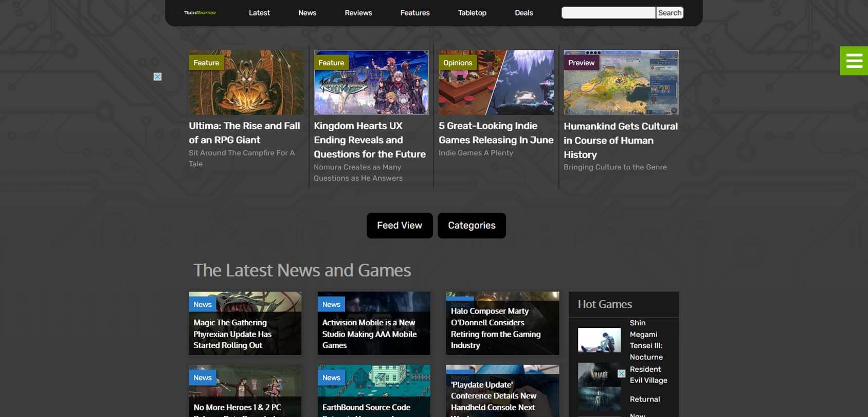Image resolution: width=868 pixels, height=417 pixels.
Task: Open the News navigation item
Action: pos(307,13)
